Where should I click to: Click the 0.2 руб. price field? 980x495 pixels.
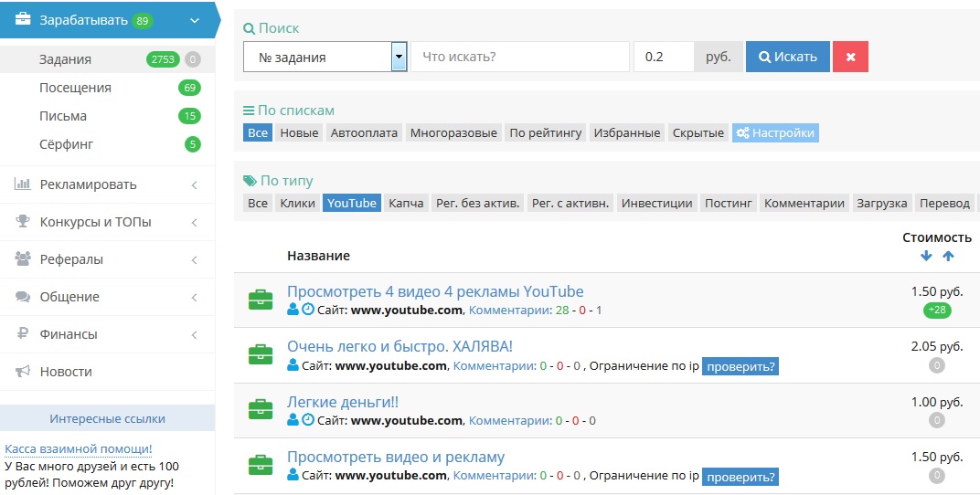[x=664, y=57]
